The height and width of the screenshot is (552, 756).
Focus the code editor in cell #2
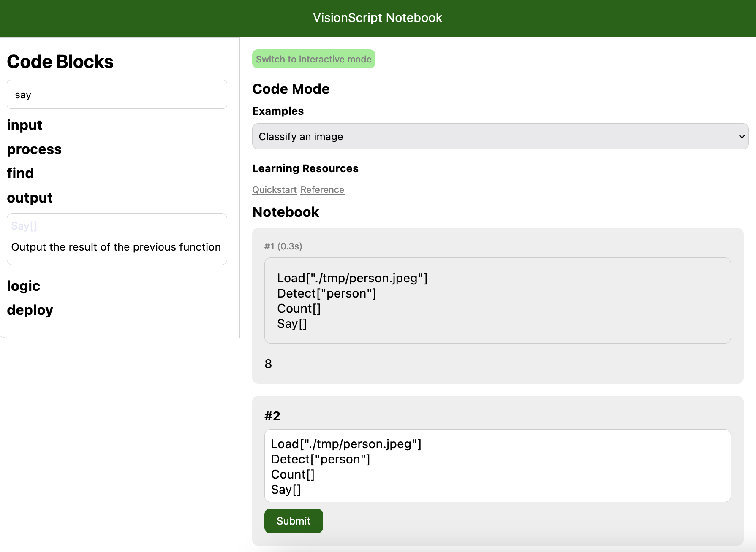[x=497, y=466]
